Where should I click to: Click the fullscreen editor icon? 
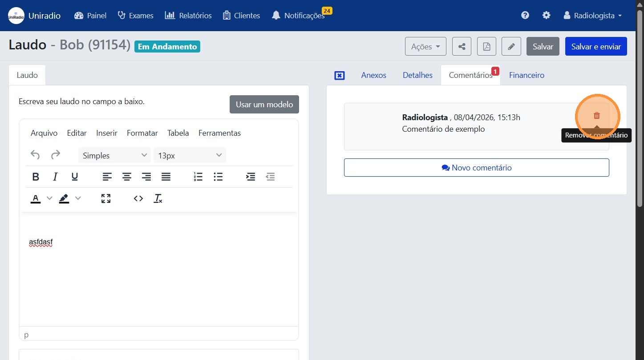coord(106,198)
